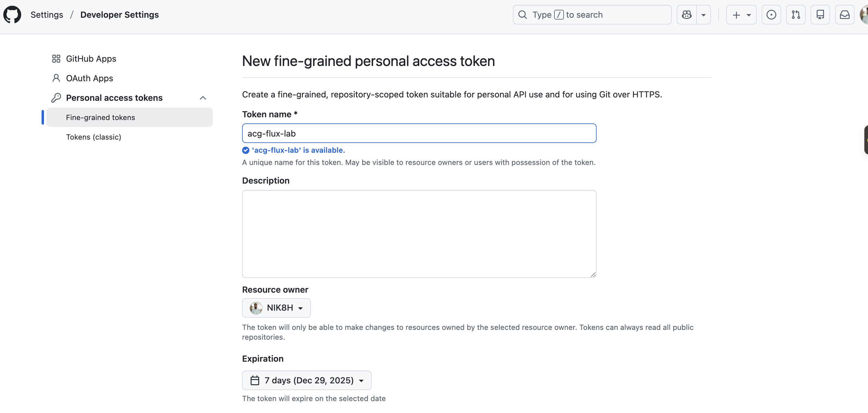
Task: Expand the Copilot dropdown arrow
Action: 703,14
